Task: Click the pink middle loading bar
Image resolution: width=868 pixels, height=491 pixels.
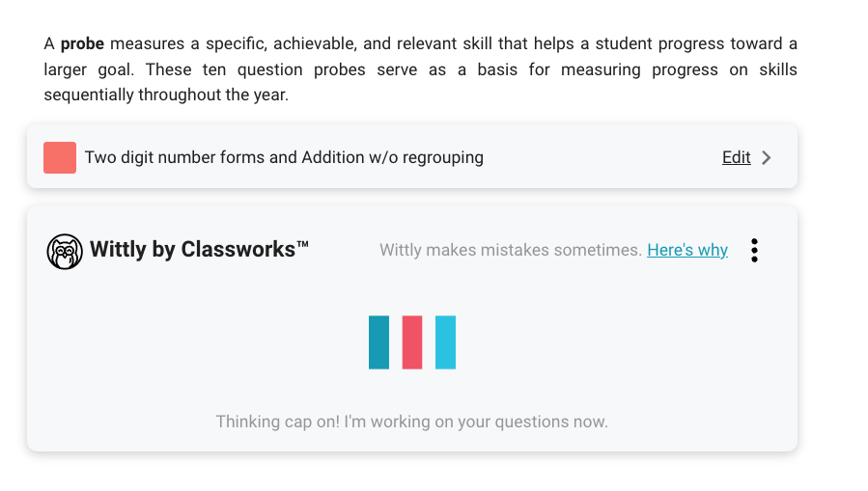Action: coord(412,342)
